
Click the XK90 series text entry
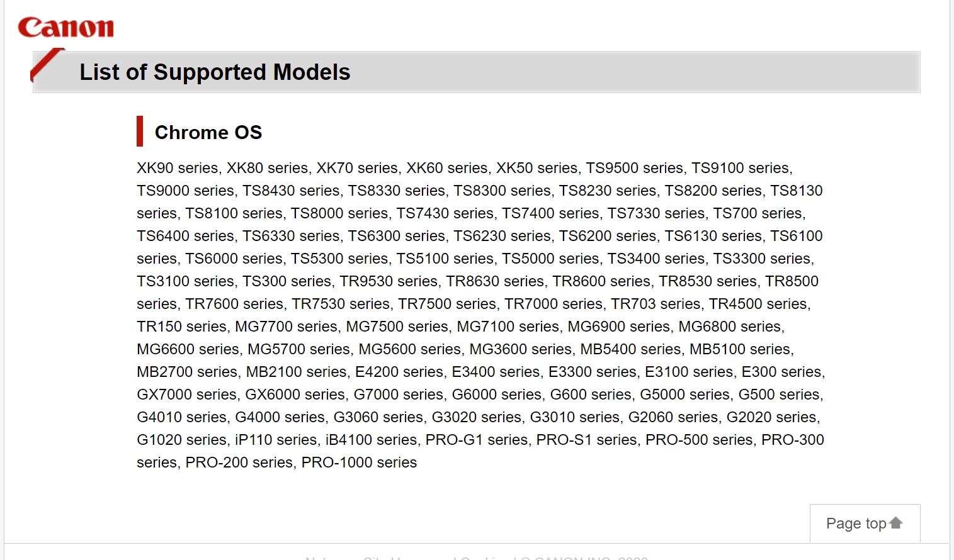point(178,168)
